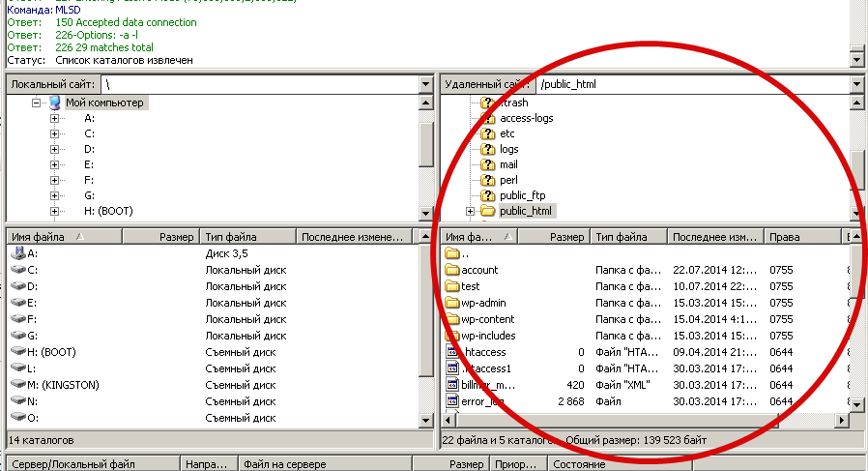Screen dimensions: 868x471
Task: Click the wp-includes folder icon
Action: 452,336
